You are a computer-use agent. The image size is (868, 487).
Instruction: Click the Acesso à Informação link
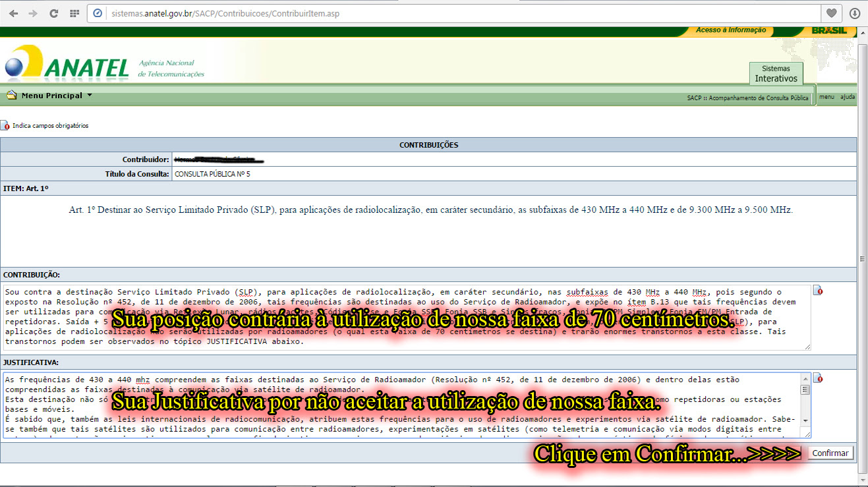tap(731, 30)
